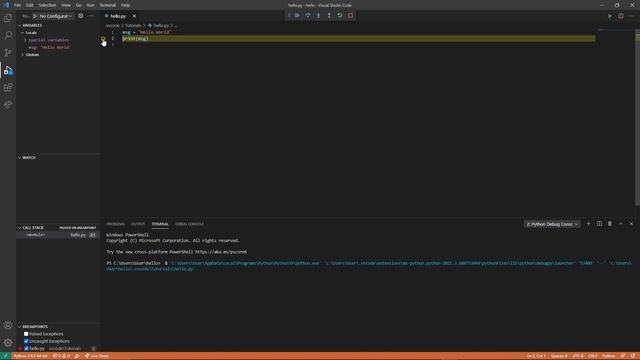The height and width of the screenshot is (360, 640).
Task: Start debugging with green play arrow
Action: point(35,16)
